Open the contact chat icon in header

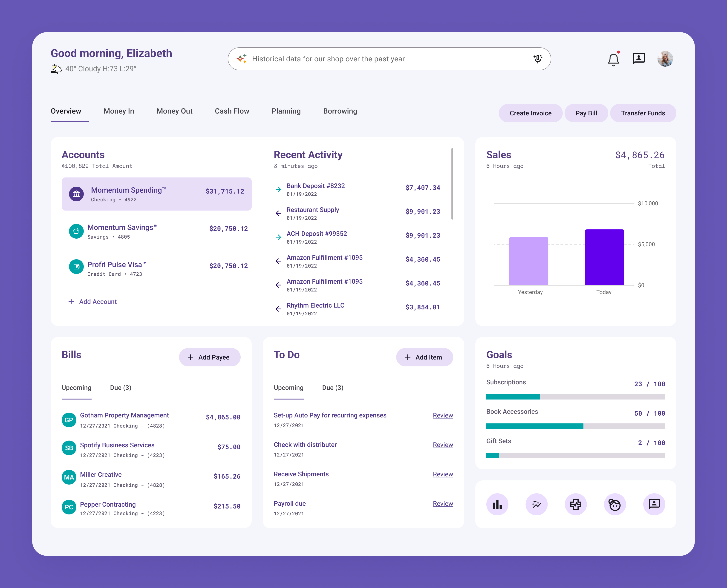pyautogui.click(x=638, y=59)
